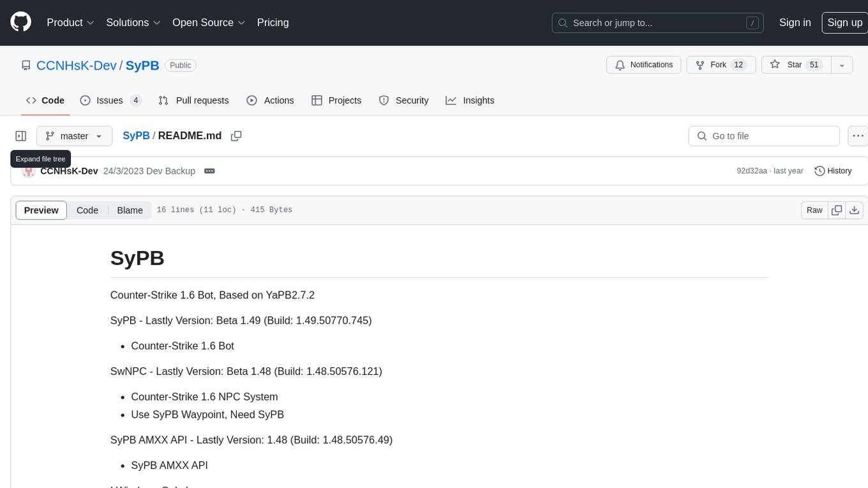868x488 pixels.
Task: Click the Issues count badge 4
Action: click(x=135, y=100)
